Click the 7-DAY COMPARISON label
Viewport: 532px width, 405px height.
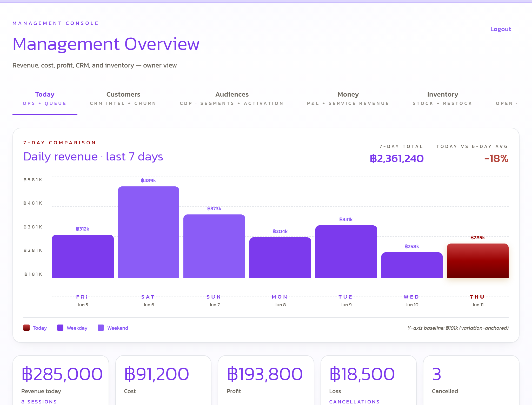click(x=59, y=143)
